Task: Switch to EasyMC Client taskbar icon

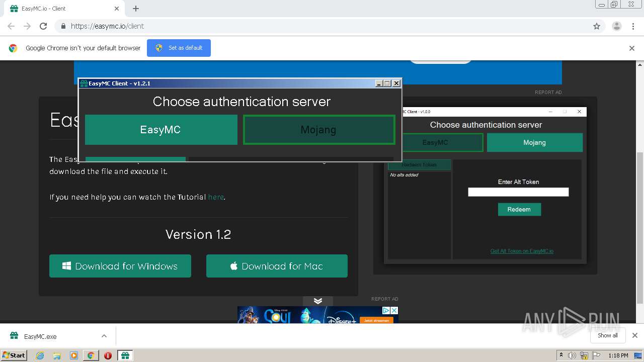Action: [x=125, y=355]
